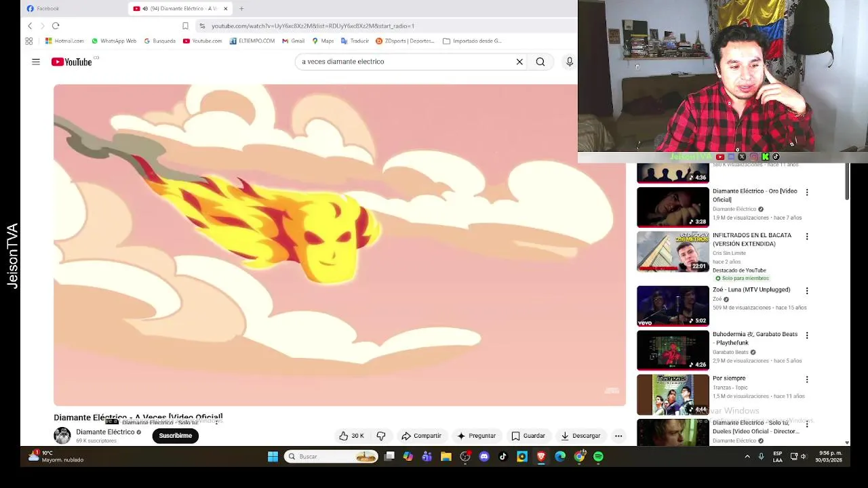868x488 pixels.
Task: Open Busqueda bookmark
Action: coord(160,41)
